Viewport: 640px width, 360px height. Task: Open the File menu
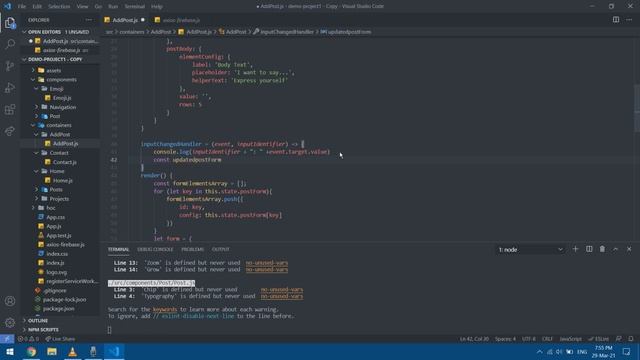22,7
